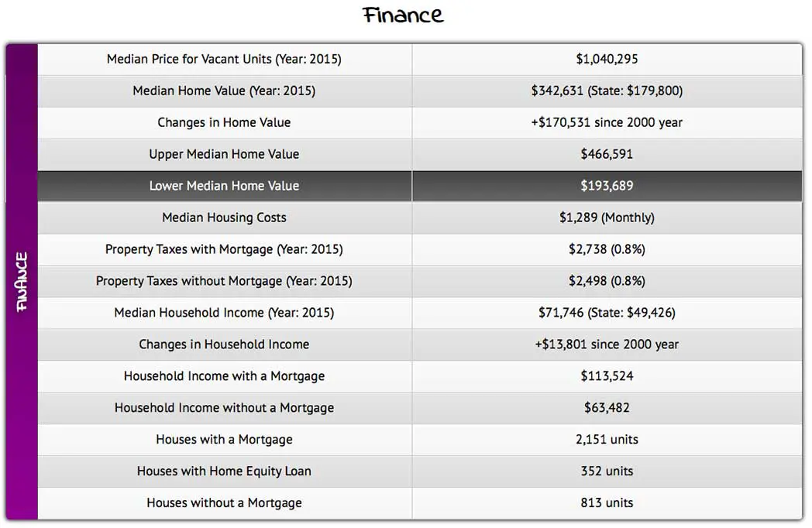Click the $2,498 property taxes value

(607, 281)
